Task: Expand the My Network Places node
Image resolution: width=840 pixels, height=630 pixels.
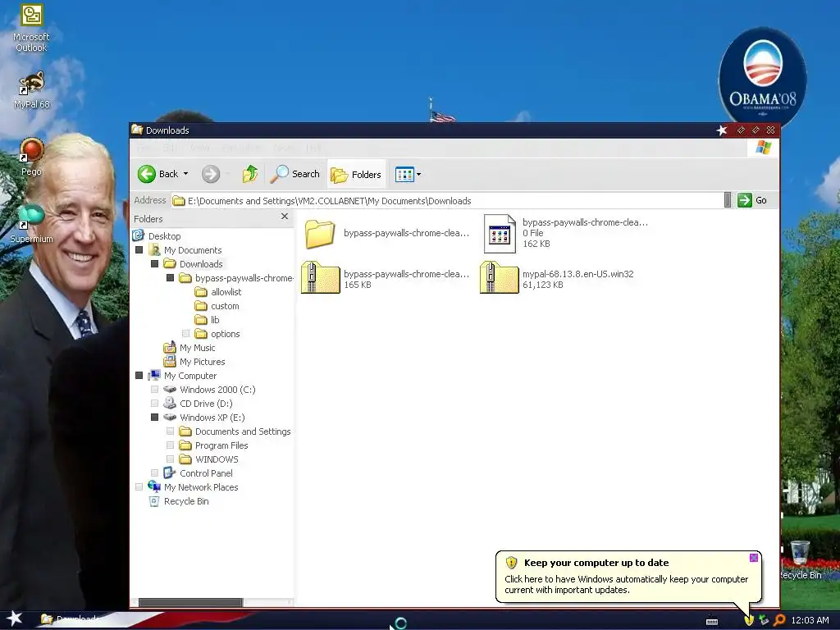Action: coord(139,487)
